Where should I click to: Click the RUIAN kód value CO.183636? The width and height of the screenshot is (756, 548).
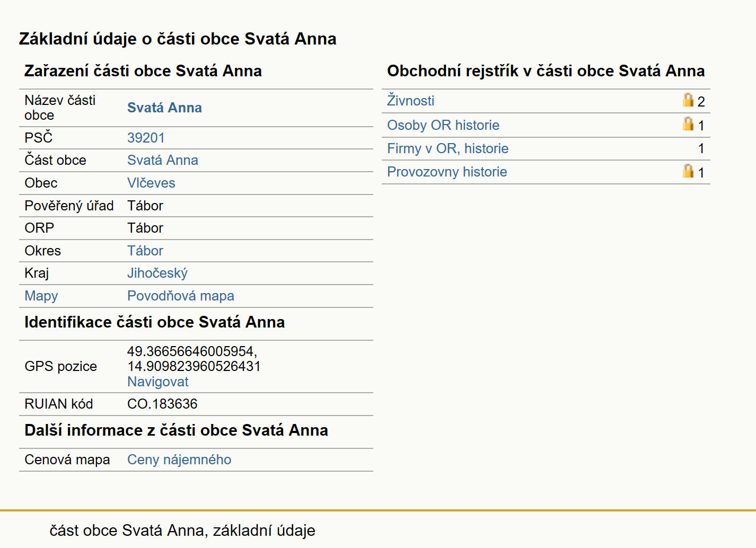tap(162, 404)
